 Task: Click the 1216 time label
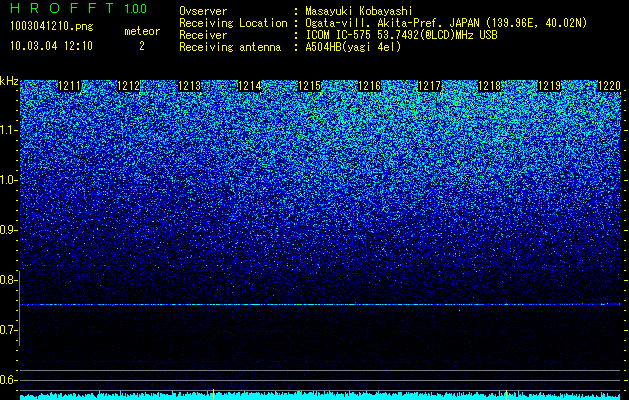click(369, 86)
